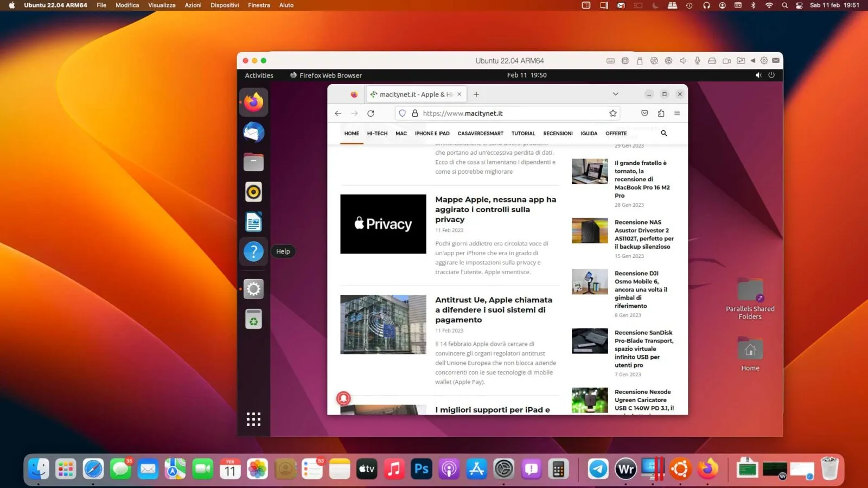Open Firefox extensions menu
Screen dimensions: 868x488
(661, 113)
